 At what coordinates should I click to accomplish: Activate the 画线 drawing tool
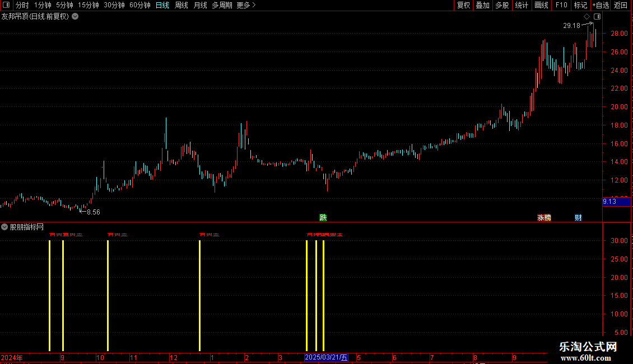(x=541, y=5)
